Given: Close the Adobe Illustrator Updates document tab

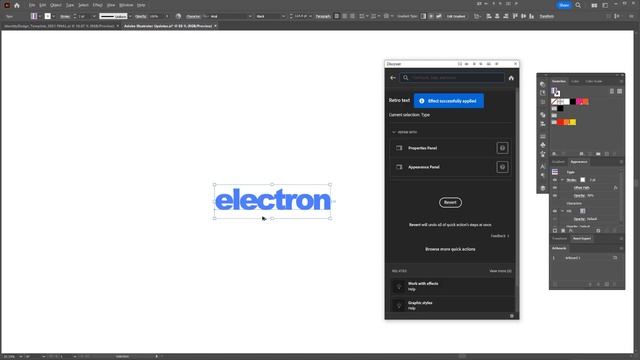Looking at the screenshot, I should 216,26.
